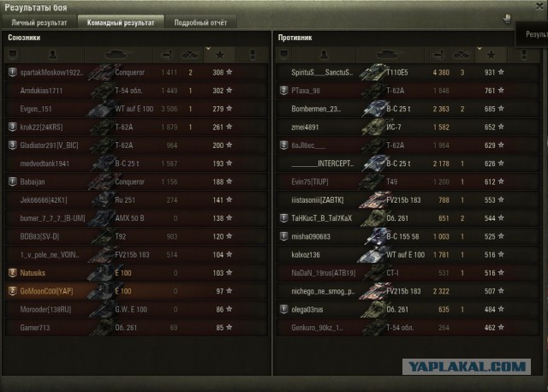Click the Ru 251 vehicle name
The image size is (548, 392).
125,200
